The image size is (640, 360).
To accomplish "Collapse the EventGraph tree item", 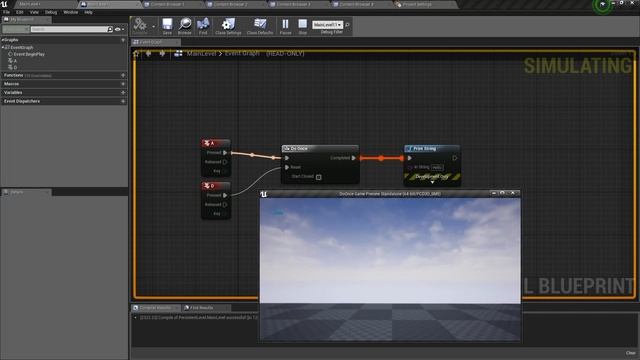I will pos(3,47).
